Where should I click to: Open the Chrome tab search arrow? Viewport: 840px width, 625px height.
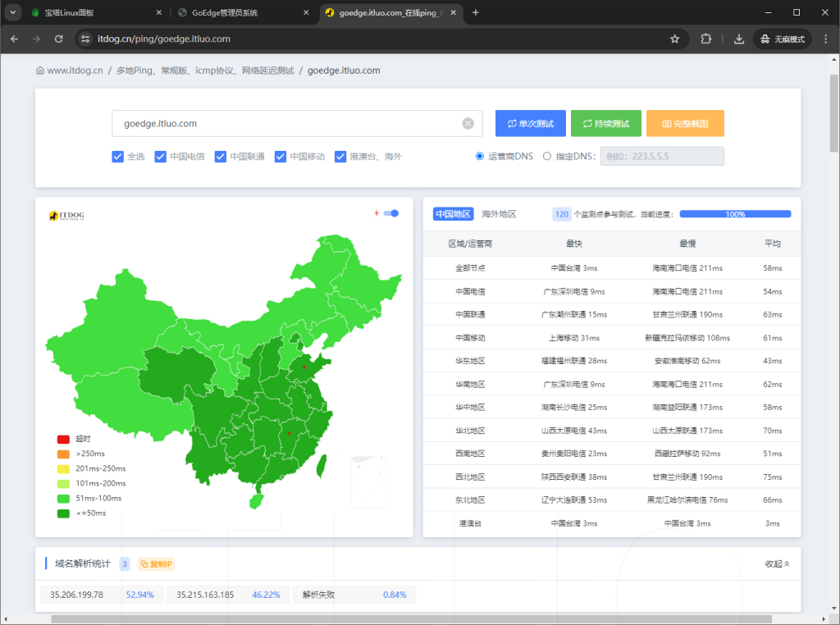pos(11,12)
